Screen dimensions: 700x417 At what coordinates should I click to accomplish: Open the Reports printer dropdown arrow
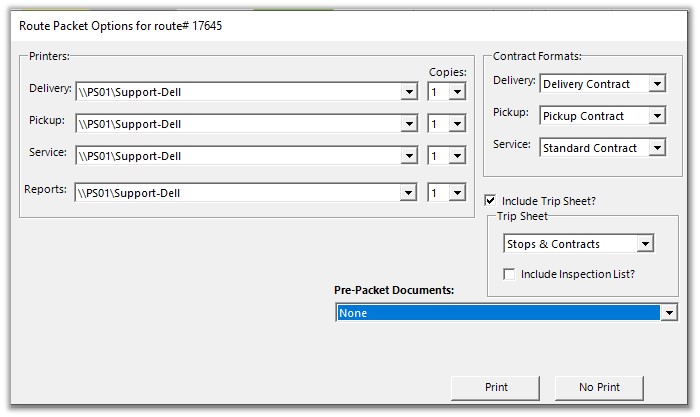[x=408, y=193]
